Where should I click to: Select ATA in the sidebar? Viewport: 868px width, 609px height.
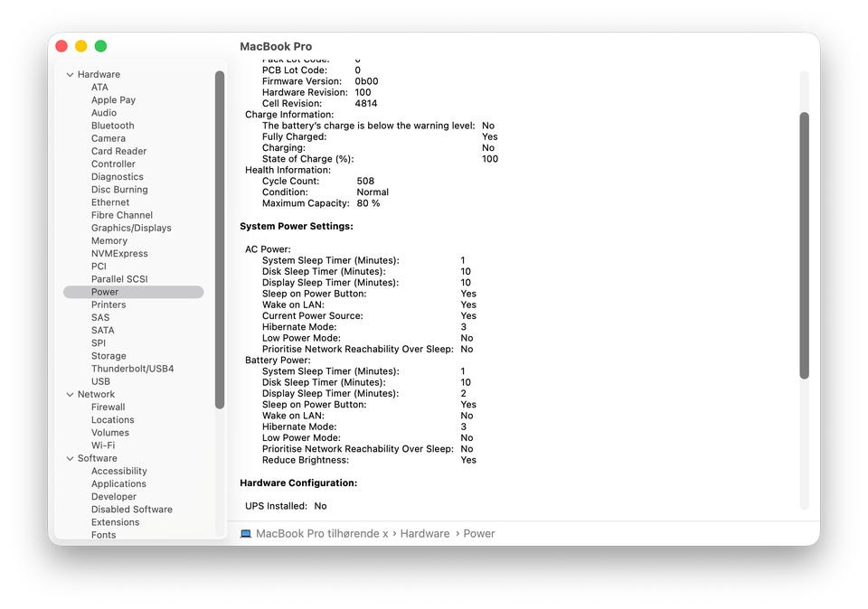(99, 88)
